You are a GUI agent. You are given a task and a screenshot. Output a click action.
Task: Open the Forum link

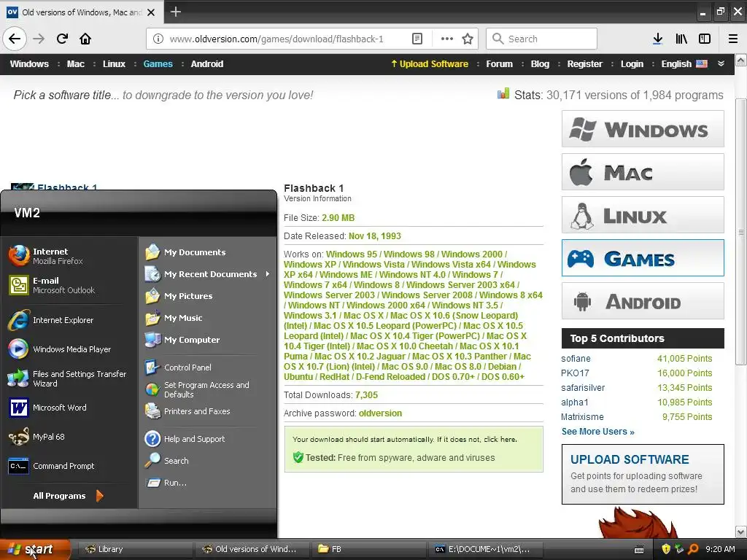click(x=499, y=64)
